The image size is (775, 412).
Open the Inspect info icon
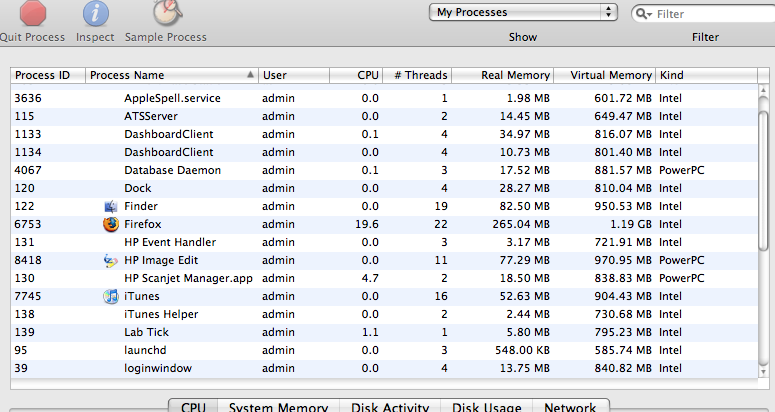click(95, 13)
